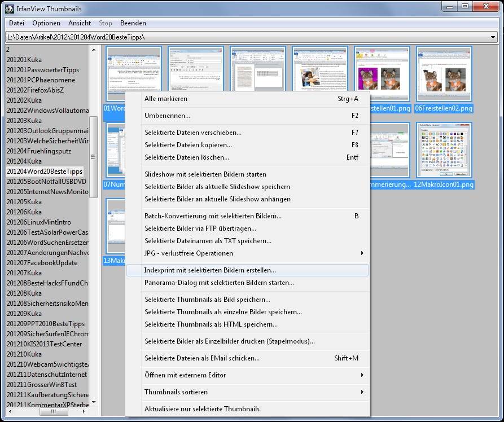Select the second thumbnail in top row
The width and height of the screenshot is (504, 422).
tap(196, 69)
